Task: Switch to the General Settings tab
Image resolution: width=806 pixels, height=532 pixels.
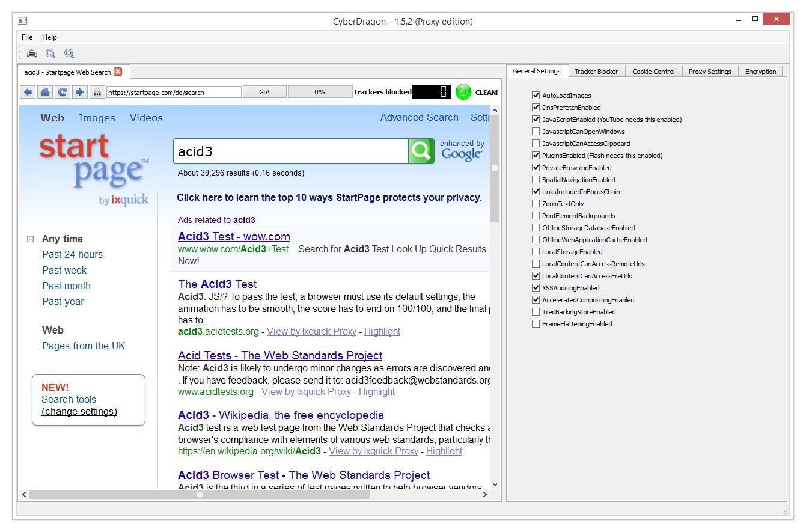Action: pyautogui.click(x=537, y=71)
